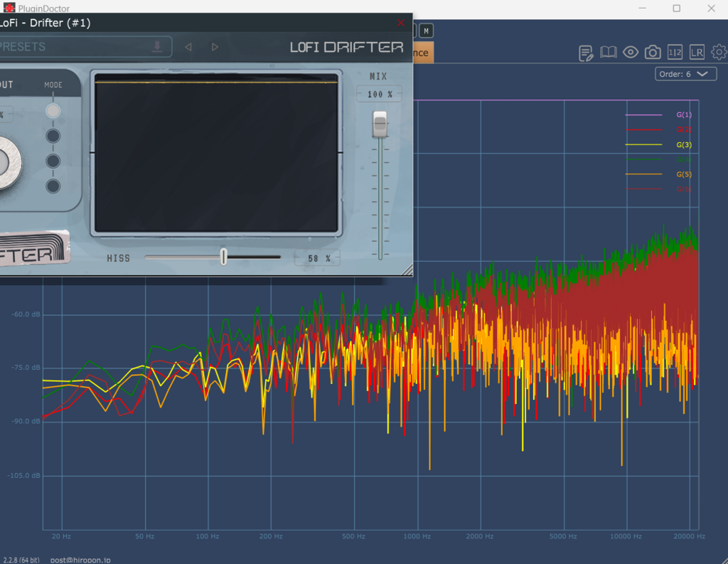Screen dimensions: 728x564
Task: Toggle the eye visibility icon in PluginDoctor toolbar
Action: [631, 52]
